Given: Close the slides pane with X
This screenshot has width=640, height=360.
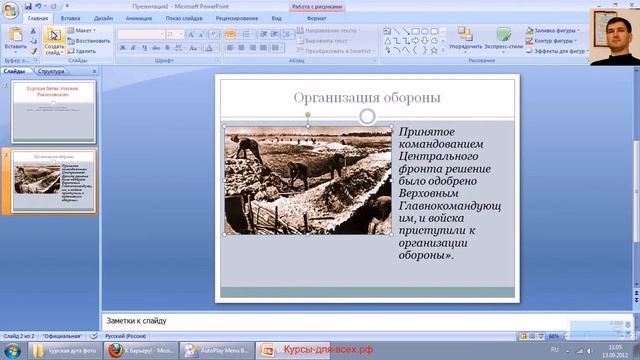Looking at the screenshot, I should point(94,71).
